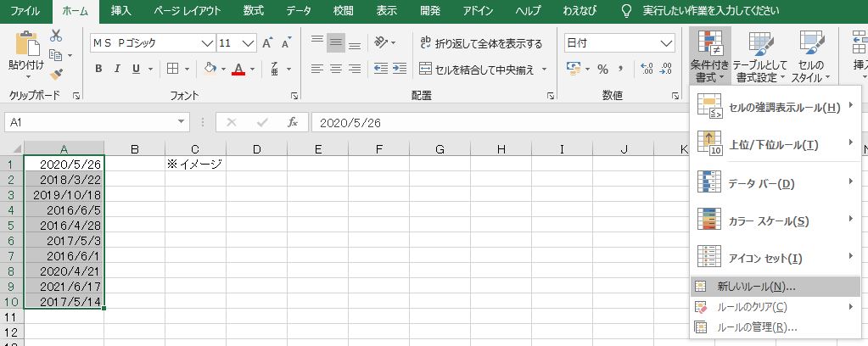Image resolution: width=868 pixels, height=346 pixels.
Task: Click the Borders icon
Action: pos(173,70)
